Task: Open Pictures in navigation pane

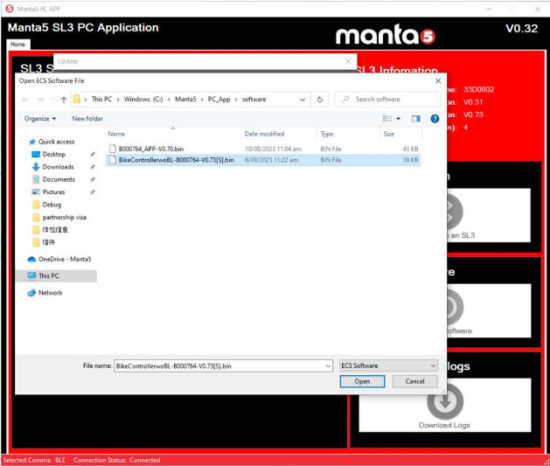Action: [x=53, y=192]
